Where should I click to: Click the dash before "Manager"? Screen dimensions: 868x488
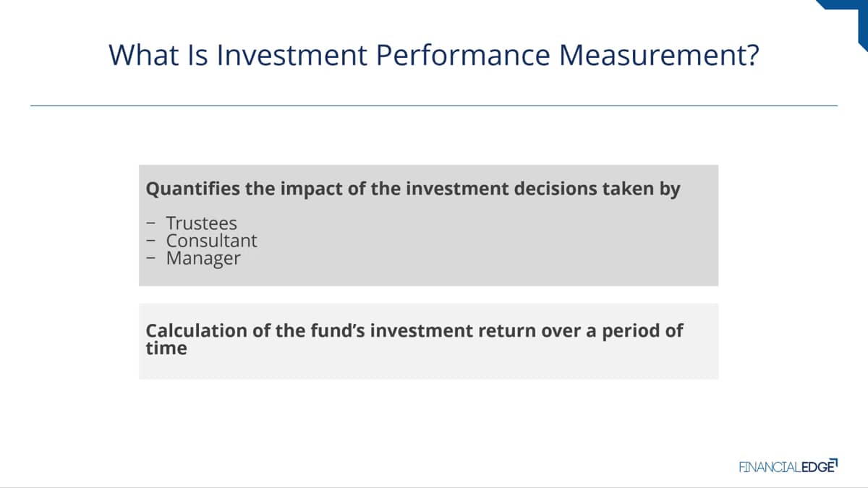[x=150, y=259]
